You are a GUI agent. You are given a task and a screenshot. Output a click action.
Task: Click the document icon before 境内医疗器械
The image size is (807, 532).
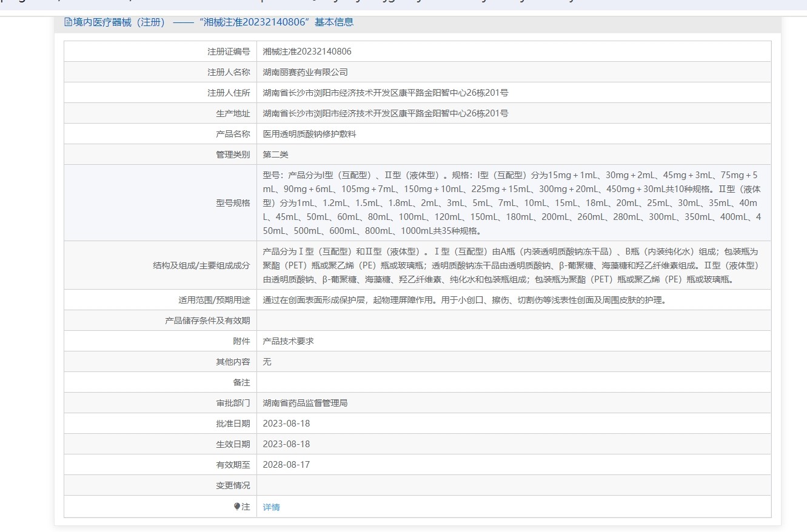68,22
